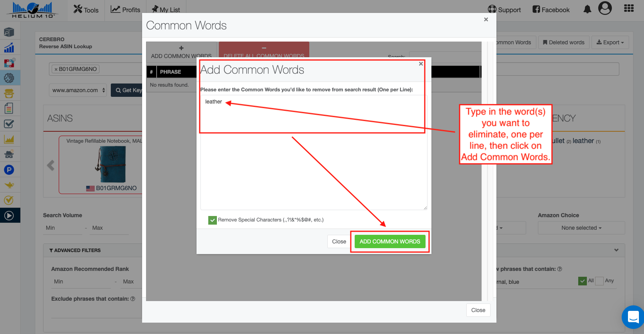Open the Profits menu

point(125,10)
